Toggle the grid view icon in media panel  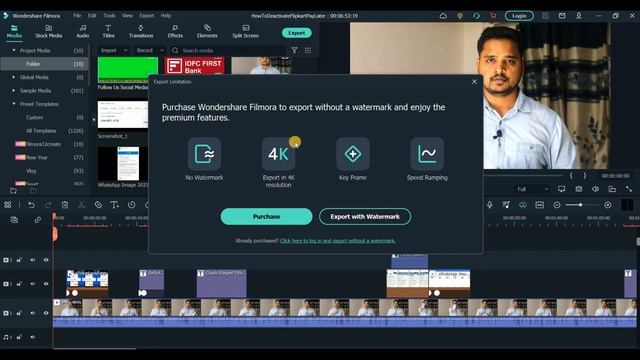point(308,50)
